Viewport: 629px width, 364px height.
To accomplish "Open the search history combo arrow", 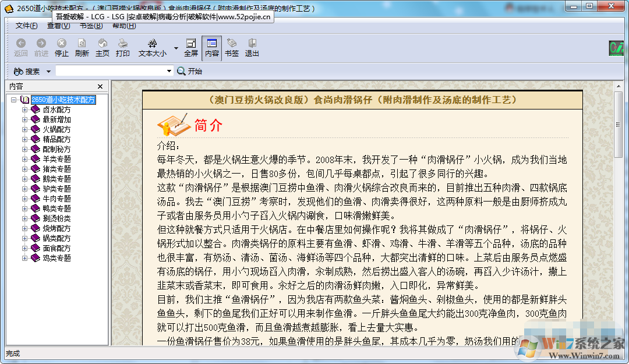I will [x=169, y=71].
